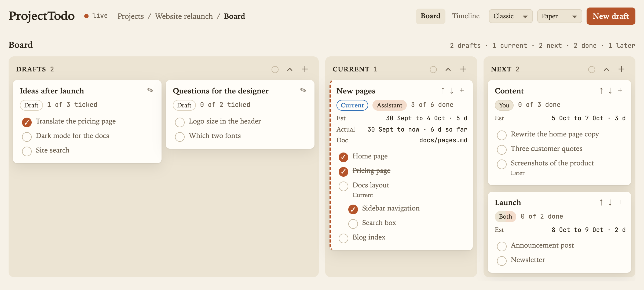Click the pencil edit icon on Ideas after launch
Screen dimensions: 644x290
(x=150, y=90)
